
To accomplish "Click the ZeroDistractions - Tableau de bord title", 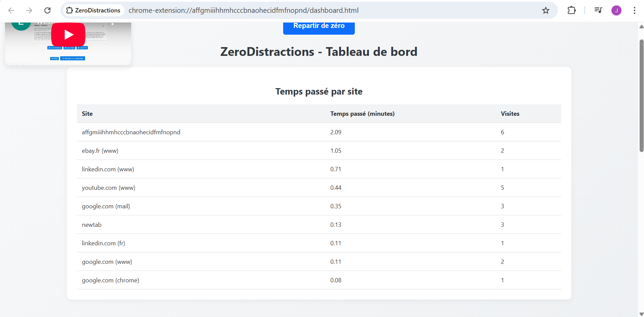I will click(x=319, y=51).
